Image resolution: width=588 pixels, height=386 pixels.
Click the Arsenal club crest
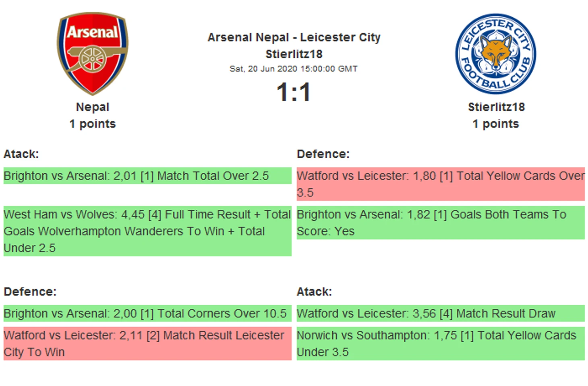[93, 54]
